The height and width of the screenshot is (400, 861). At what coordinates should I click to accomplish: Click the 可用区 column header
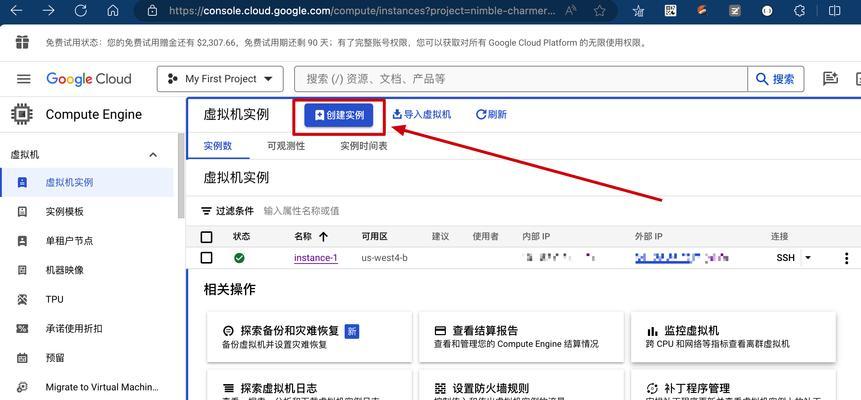[x=374, y=237]
